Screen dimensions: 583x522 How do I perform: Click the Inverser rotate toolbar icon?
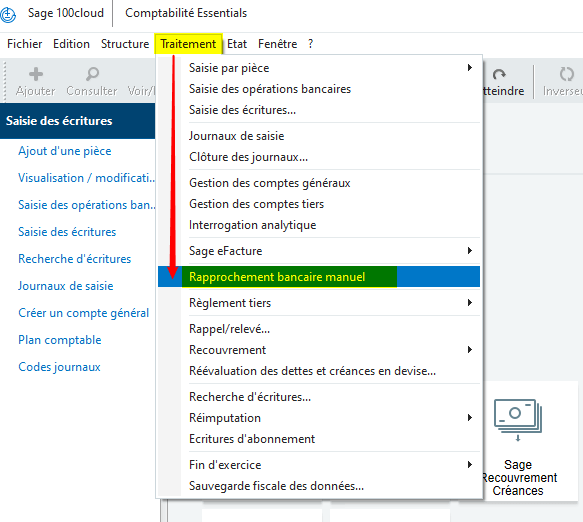point(566,74)
